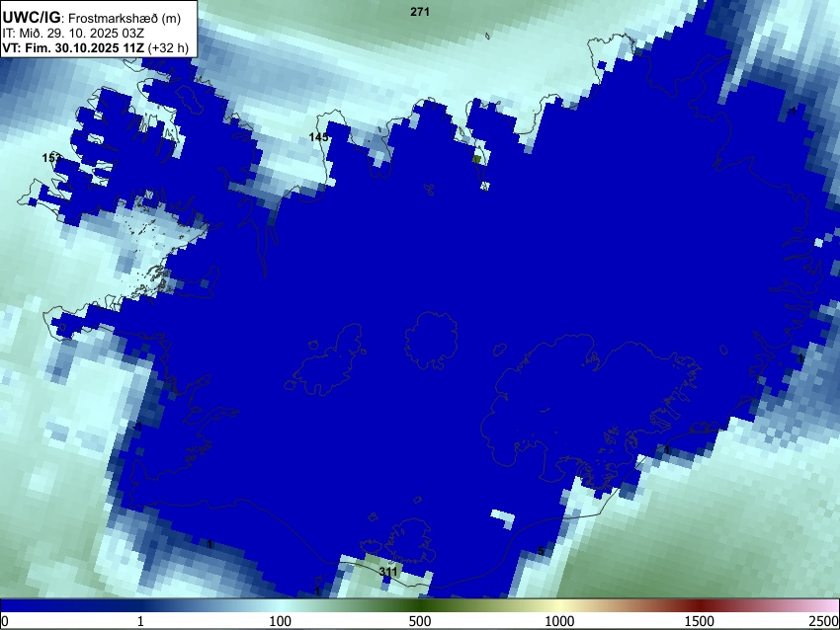Click the legend tick label "0"

[5, 621]
